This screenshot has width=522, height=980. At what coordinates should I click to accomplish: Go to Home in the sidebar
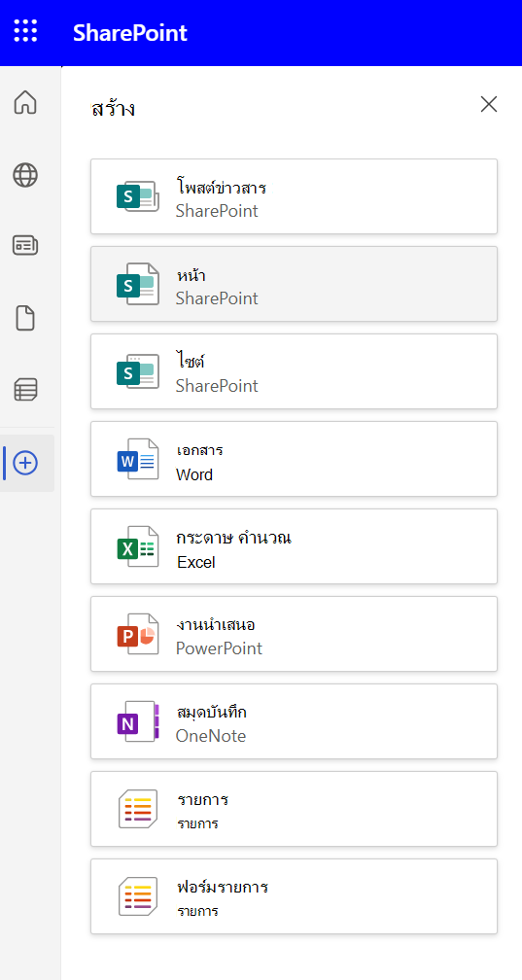(x=25, y=102)
